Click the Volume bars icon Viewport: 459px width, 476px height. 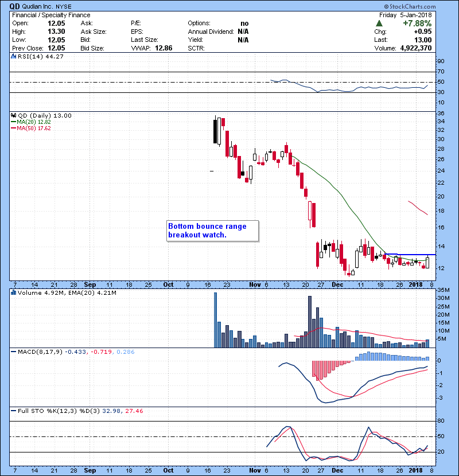[13, 292]
